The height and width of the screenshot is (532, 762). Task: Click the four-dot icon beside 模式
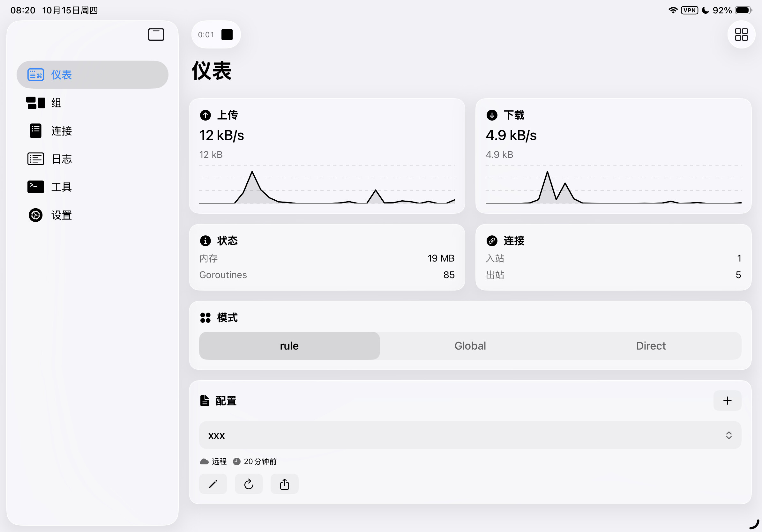pyautogui.click(x=205, y=318)
